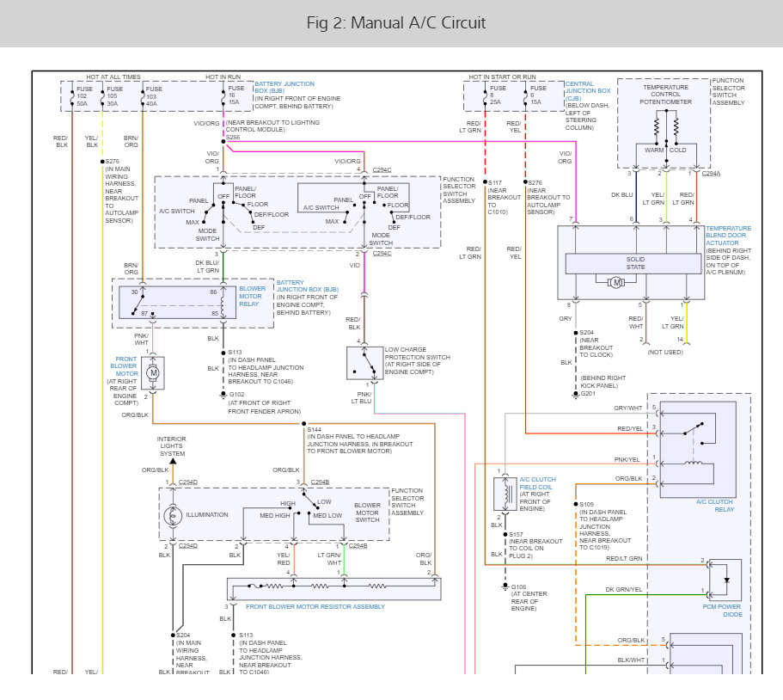The width and height of the screenshot is (783, 700).
Task: Click the 'FUSE 8 25A' label
Action: pyautogui.click(x=498, y=95)
